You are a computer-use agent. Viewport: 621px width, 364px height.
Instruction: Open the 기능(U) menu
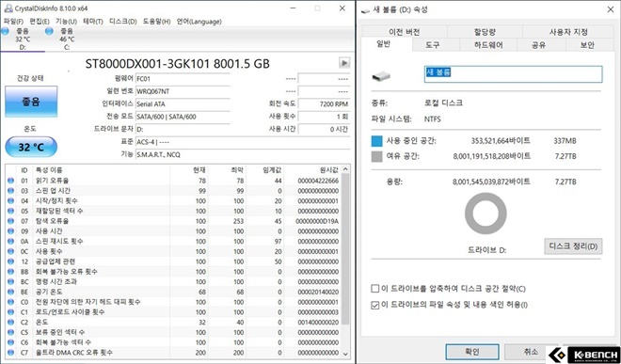(66, 22)
